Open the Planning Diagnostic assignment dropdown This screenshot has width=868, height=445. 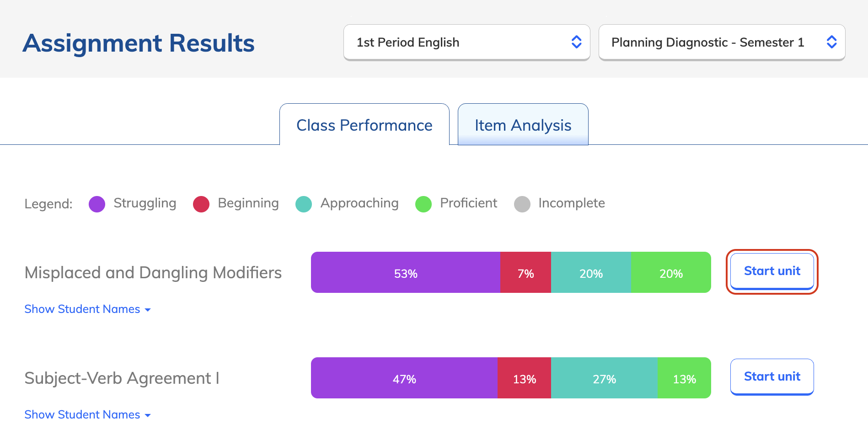721,42
